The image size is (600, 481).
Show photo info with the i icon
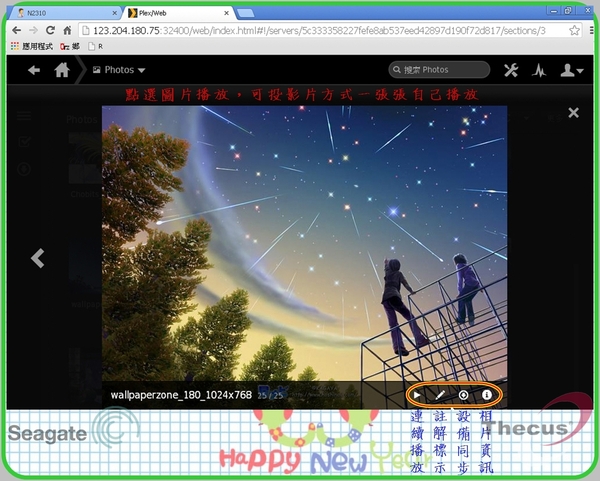487,395
